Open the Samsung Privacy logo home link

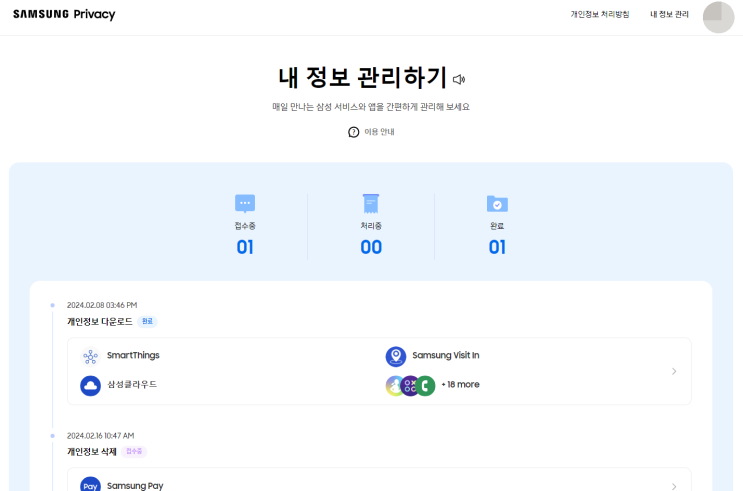point(64,14)
